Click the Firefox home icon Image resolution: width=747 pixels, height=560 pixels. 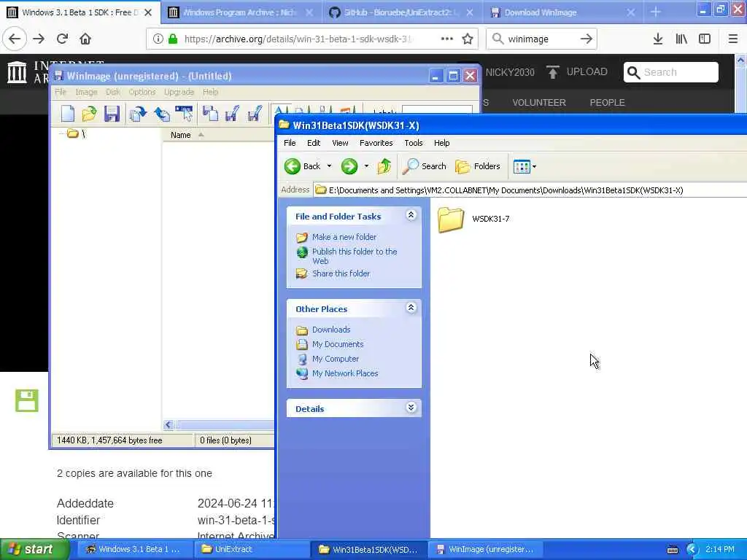[85, 39]
